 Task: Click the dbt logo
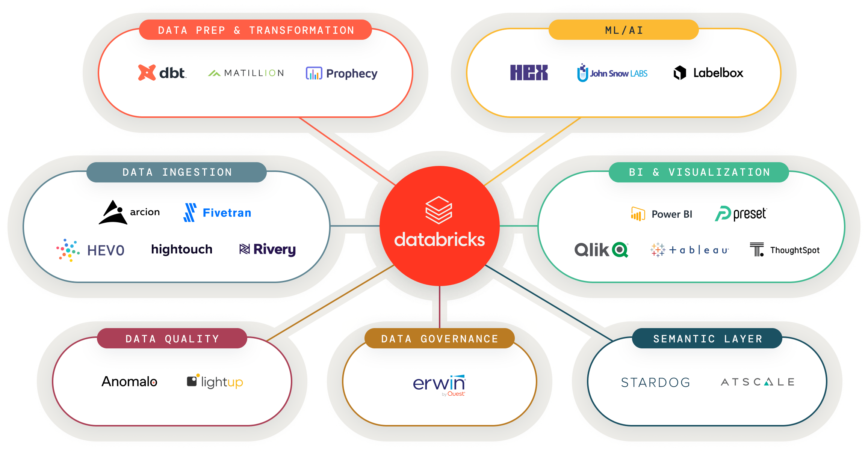pos(162,73)
